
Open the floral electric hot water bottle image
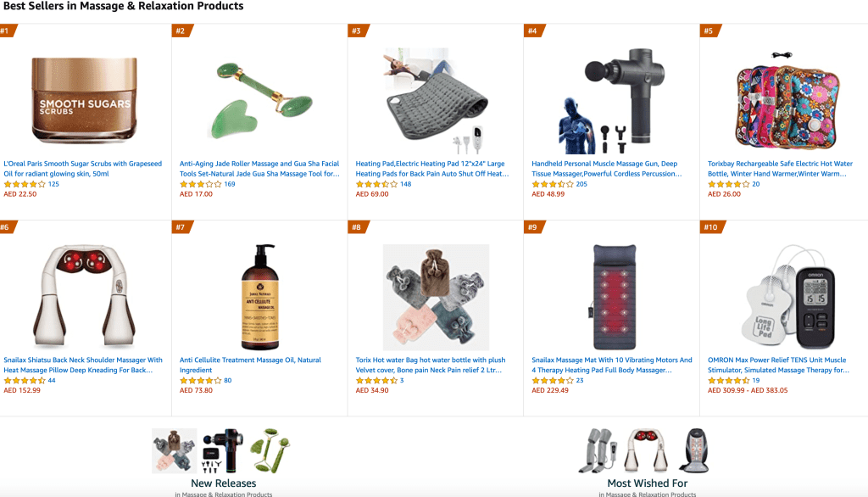[x=787, y=101]
